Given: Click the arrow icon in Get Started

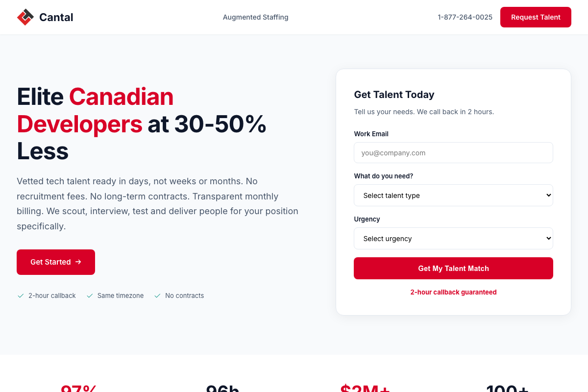Looking at the screenshot, I should [x=78, y=262].
